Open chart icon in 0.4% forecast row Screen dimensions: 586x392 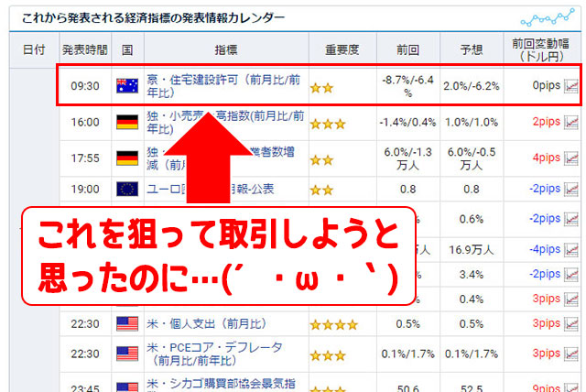click(x=571, y=299)
